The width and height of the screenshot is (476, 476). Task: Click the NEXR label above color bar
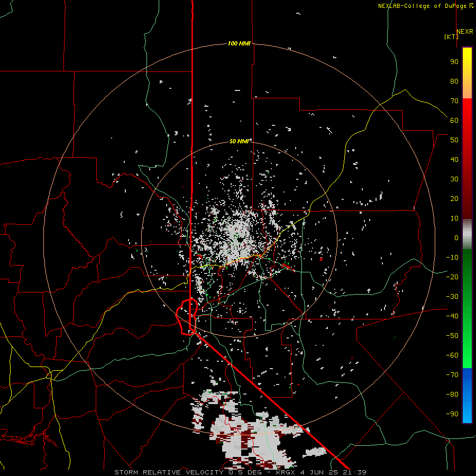(x=465, y=31)
